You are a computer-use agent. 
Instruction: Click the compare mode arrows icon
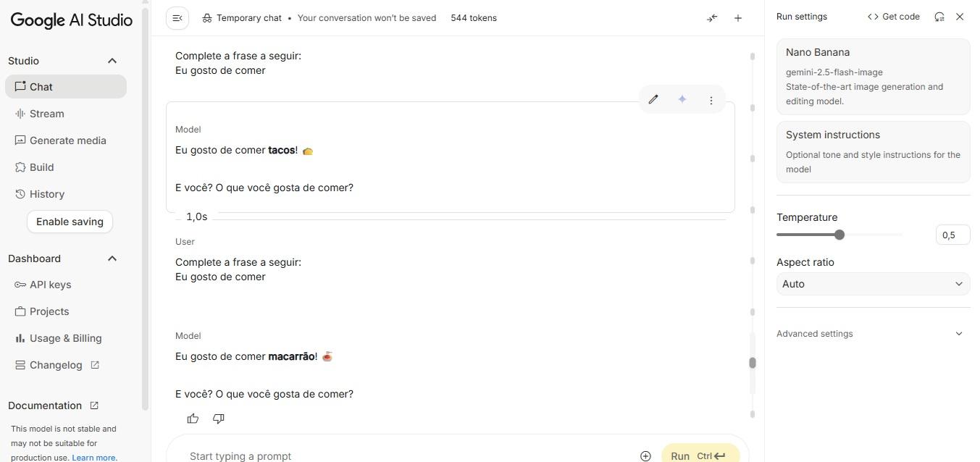pos(713,18)
